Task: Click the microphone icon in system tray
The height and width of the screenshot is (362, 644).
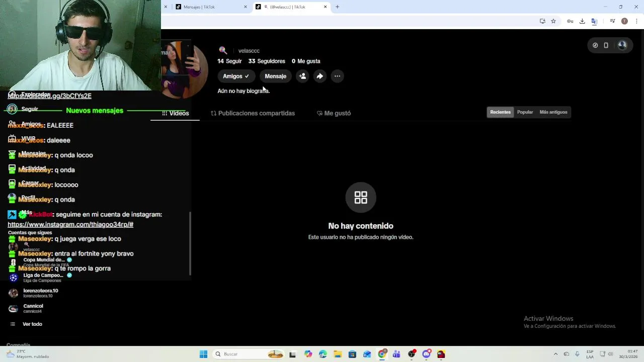Action: tap(577, 354)
